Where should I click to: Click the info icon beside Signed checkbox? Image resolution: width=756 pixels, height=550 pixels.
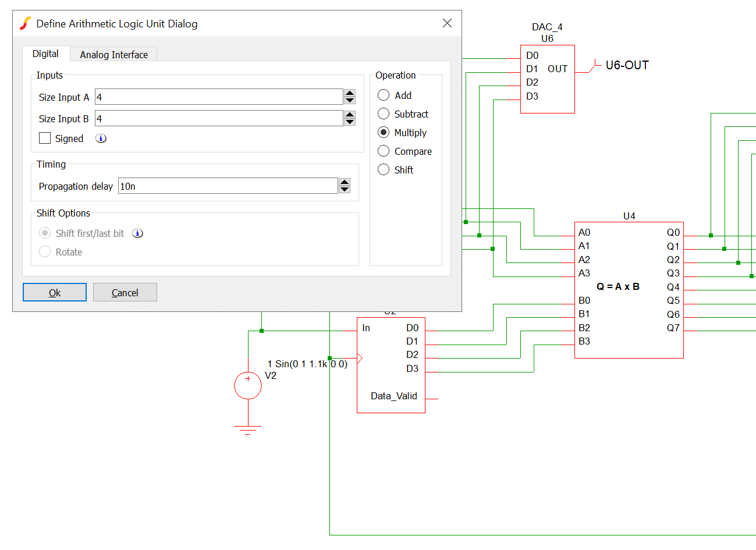(101, 139)
